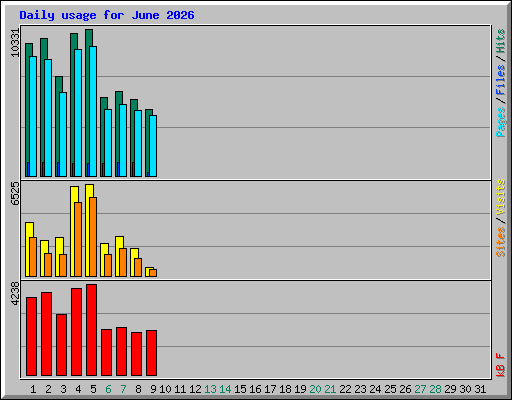Click the day 3 cyan files bar
The width and height of the screenshot is (512, 400).
(63, 134)
